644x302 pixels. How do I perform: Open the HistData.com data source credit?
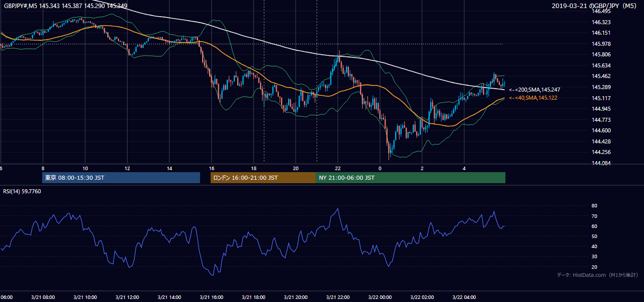(x=598, y=275)
